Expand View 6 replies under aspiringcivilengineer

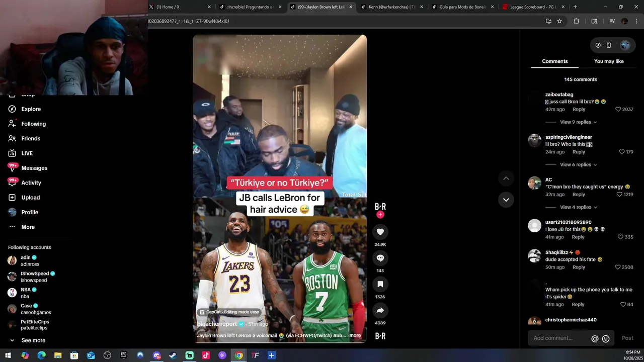click(578, 164)
